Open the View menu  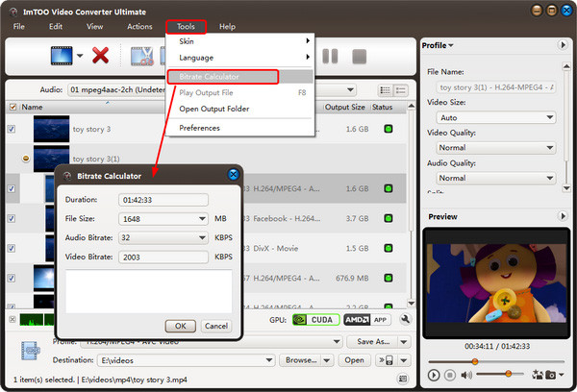94,27
